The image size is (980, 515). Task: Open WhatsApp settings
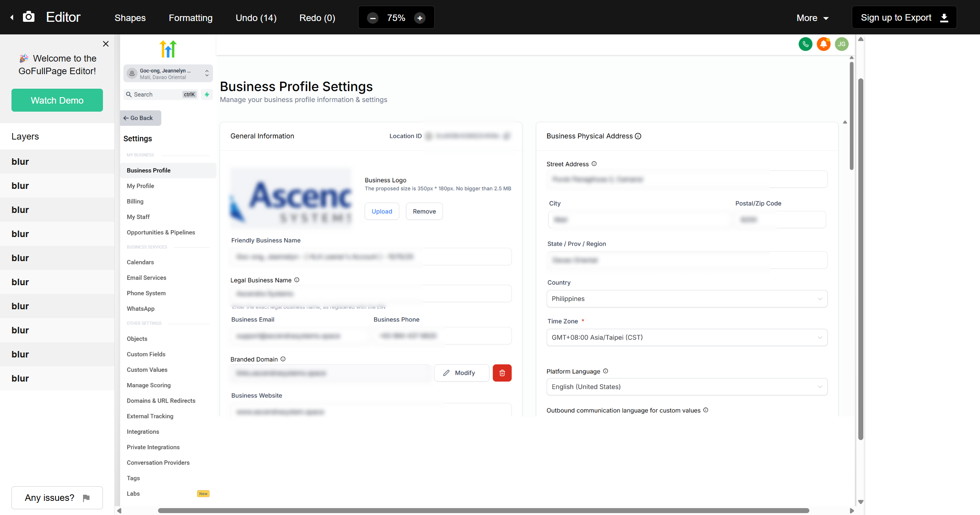coord(141,309)
